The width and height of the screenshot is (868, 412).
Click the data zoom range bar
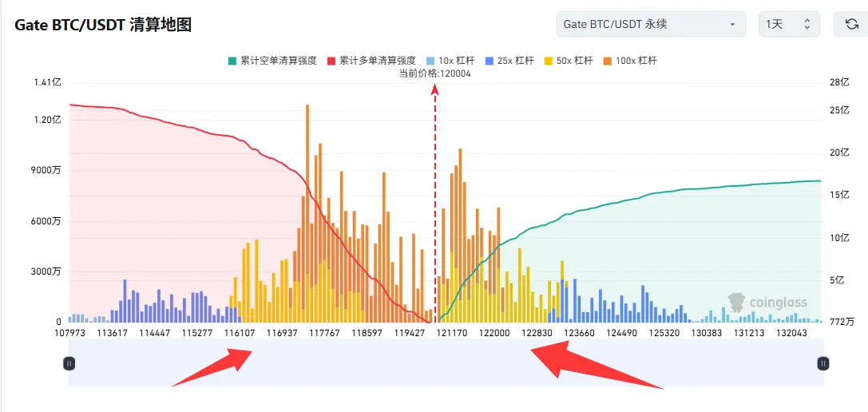[446, 362]
